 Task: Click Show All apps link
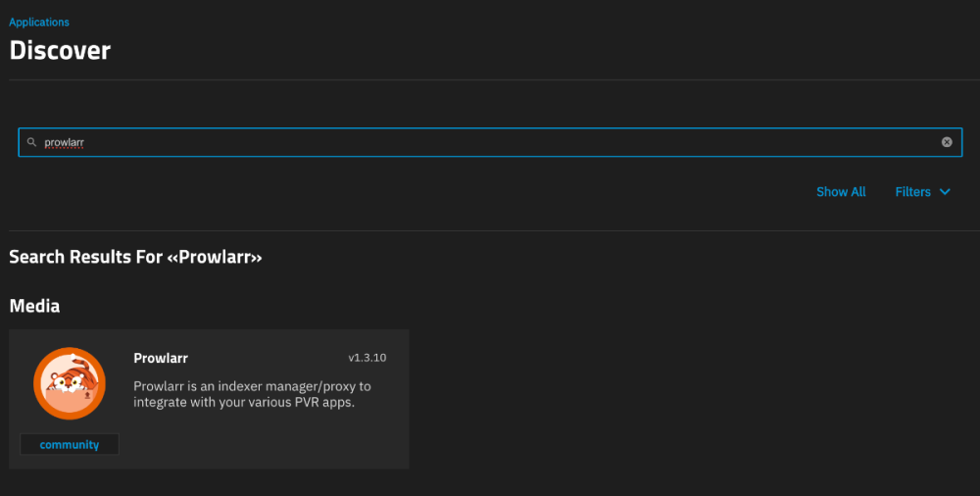click(841, 192)
